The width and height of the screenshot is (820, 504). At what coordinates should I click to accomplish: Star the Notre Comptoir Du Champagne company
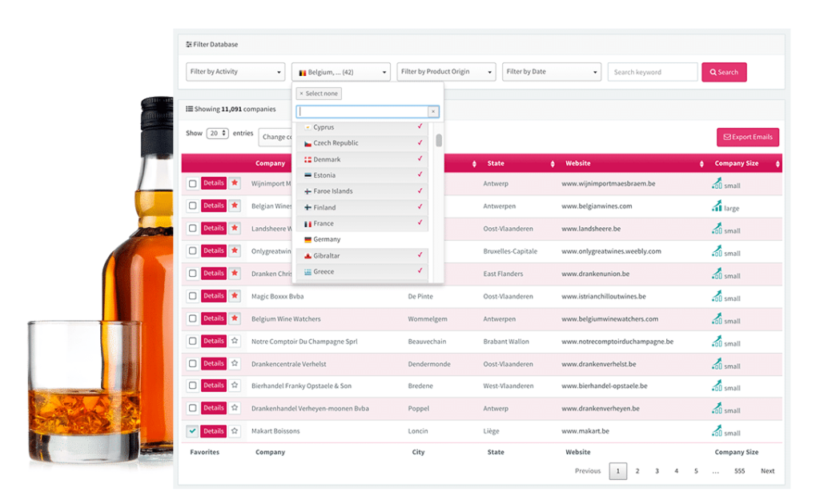coord(235,341)
